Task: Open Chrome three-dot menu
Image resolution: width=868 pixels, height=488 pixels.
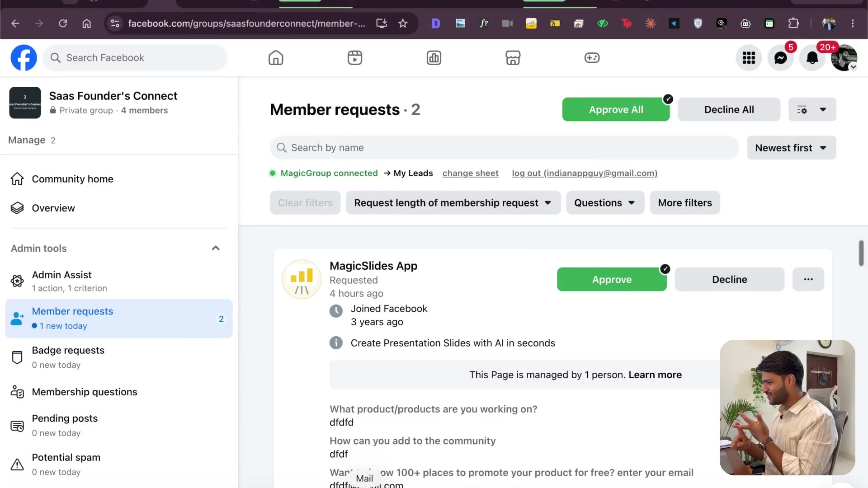Action: point(853,23)
